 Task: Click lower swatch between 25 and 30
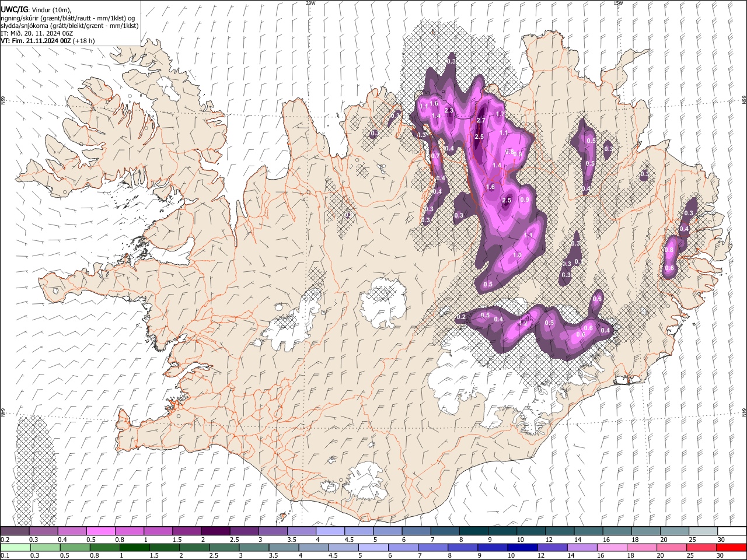pos(701,547)
